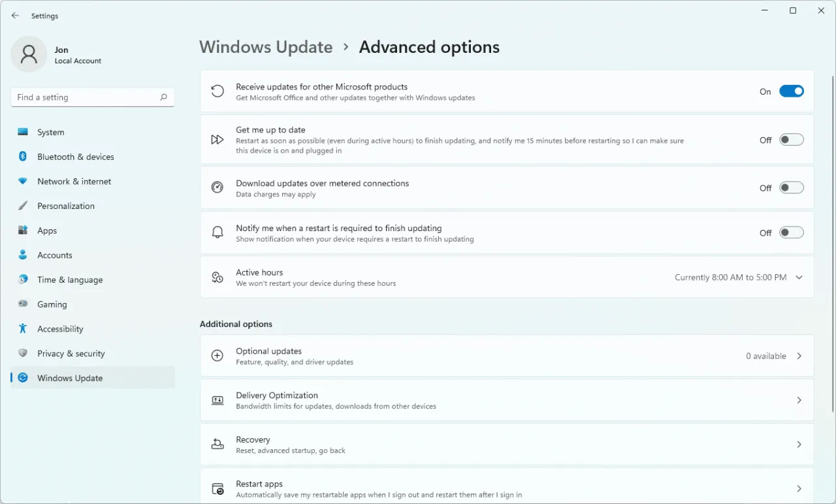The width and height of the screenshot is (836, 504).
Task: Click the Optional updates plus icon
Action: coord(217,355)
